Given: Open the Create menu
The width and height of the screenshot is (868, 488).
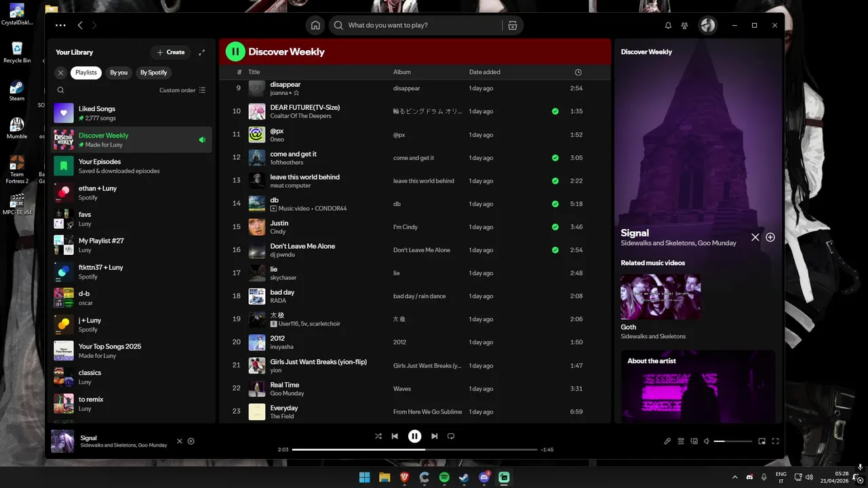Looking at the screenshot, I should tap(171, 52).
